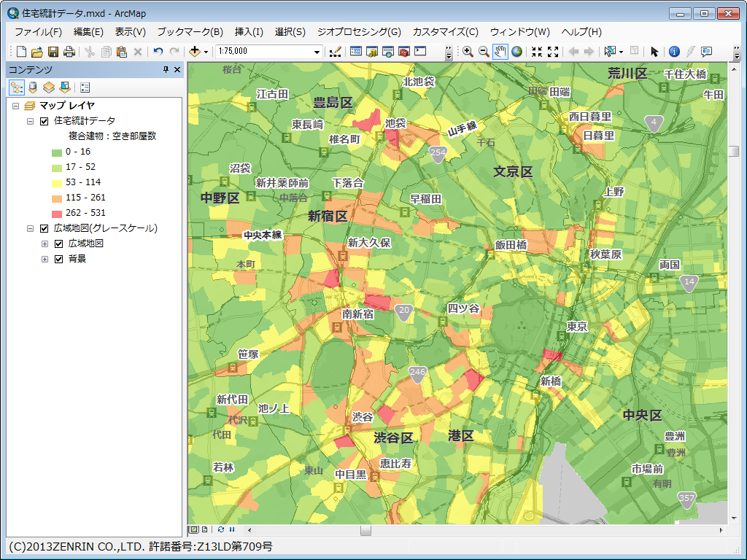
Task: Open the Search window icon
Action: [388, 52]
